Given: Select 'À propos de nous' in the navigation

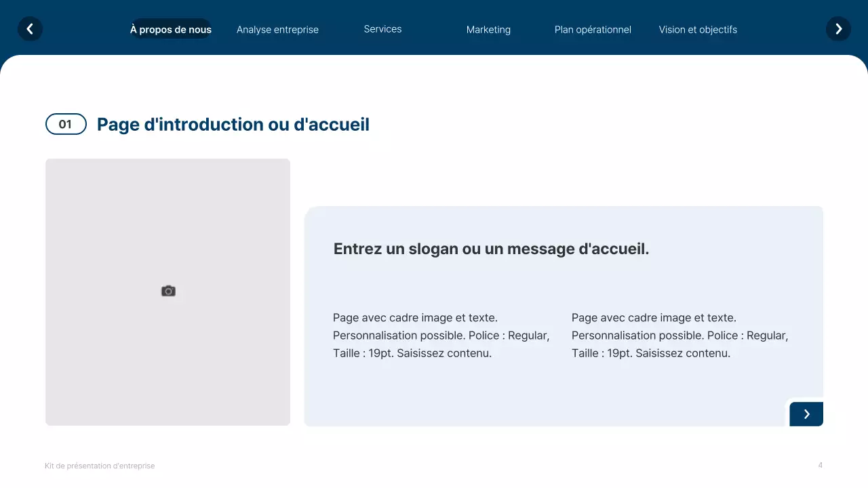Looking at the screenshot, I should 170,29.
